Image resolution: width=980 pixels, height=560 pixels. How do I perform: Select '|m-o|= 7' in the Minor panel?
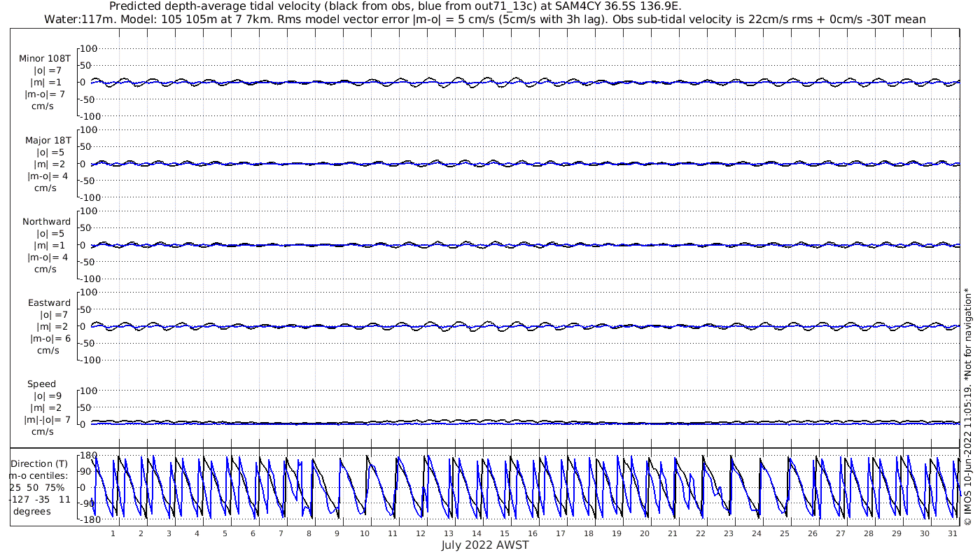(45, 94)
